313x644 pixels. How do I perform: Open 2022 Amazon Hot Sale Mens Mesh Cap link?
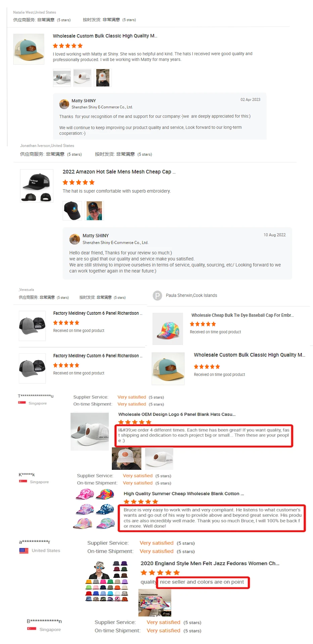click(119, 172)
